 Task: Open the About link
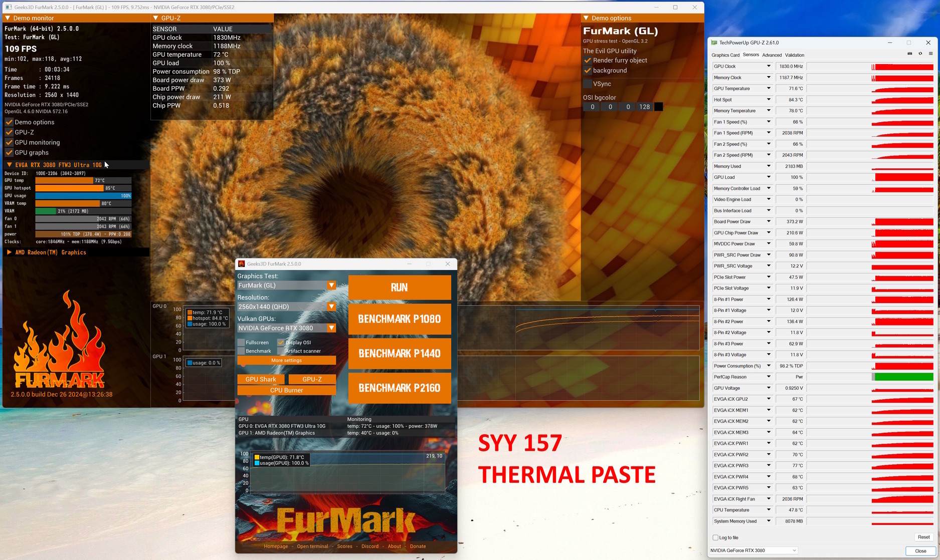pyautogui.click(x=395, y=546)
